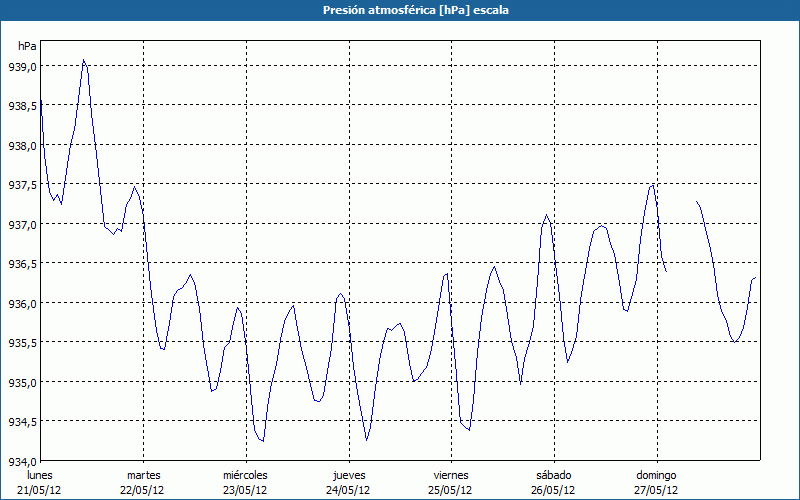Select the 935,0 y-axis label
800x500 pixels.
point(22,382)
